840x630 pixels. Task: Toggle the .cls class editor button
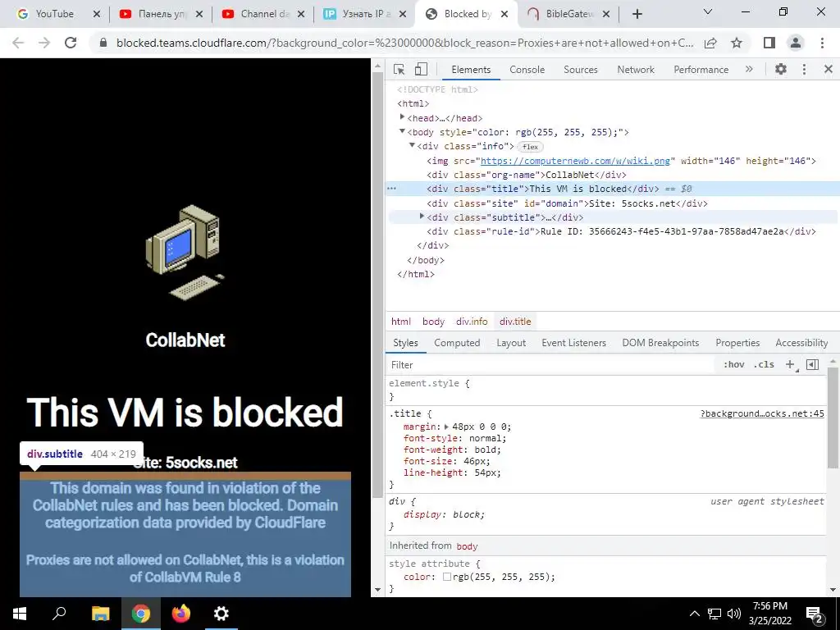764,364
